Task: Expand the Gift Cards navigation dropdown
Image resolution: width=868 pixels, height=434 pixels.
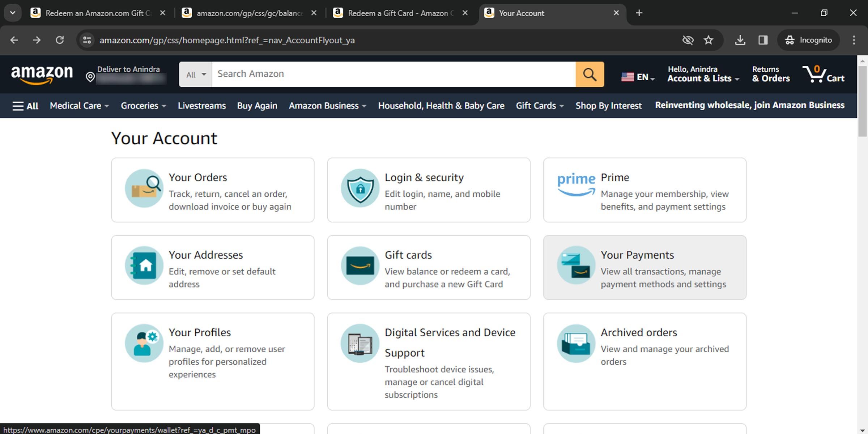Action: pos(539,106)
